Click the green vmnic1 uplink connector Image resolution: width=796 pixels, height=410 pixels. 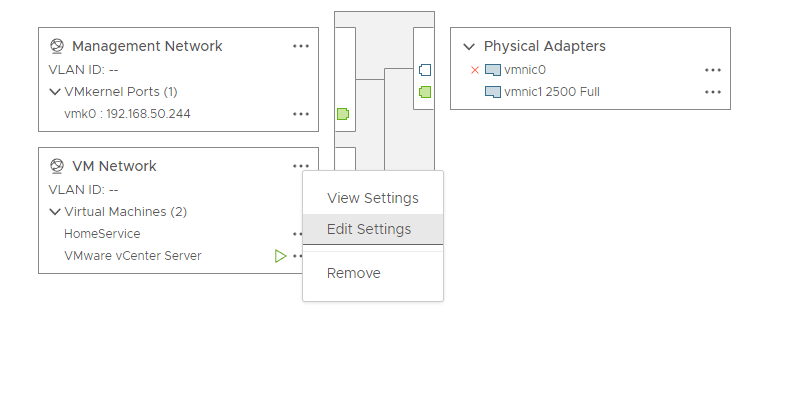425,92
